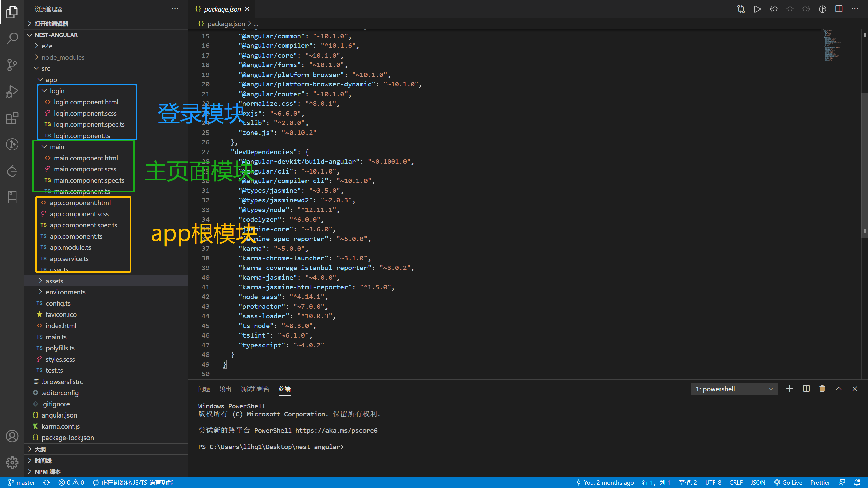Image resolution: width=868 pixels, height=488 pixels.
Task: Click the Run play icon in editor toolbar
Action: point(757,9)
